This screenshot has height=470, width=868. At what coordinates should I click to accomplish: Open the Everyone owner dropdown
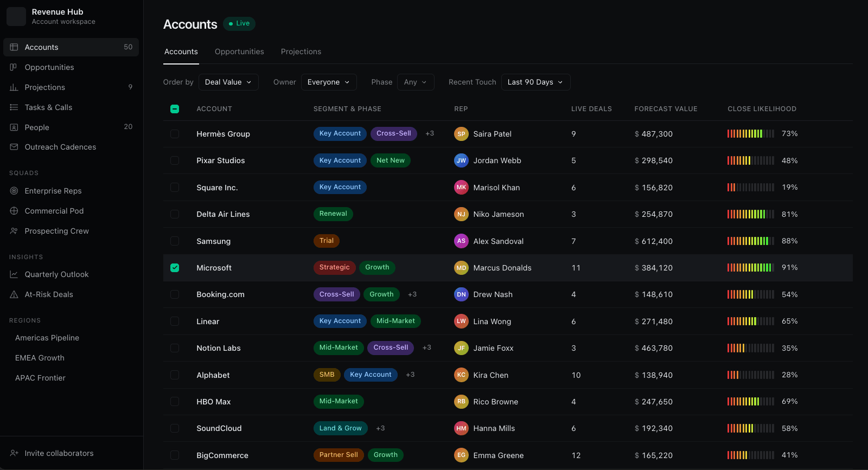329,82
